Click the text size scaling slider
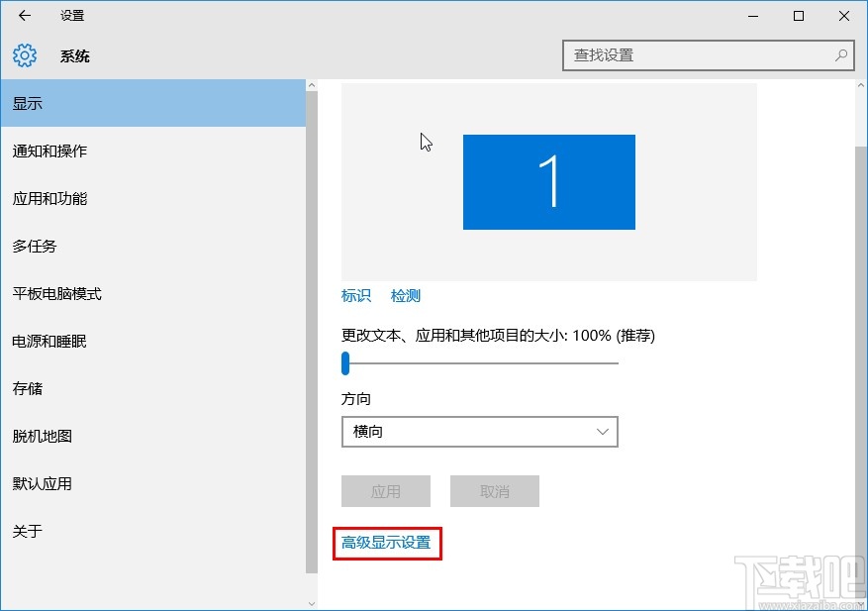This screenshot has height=611, width=868. [345, 364]
